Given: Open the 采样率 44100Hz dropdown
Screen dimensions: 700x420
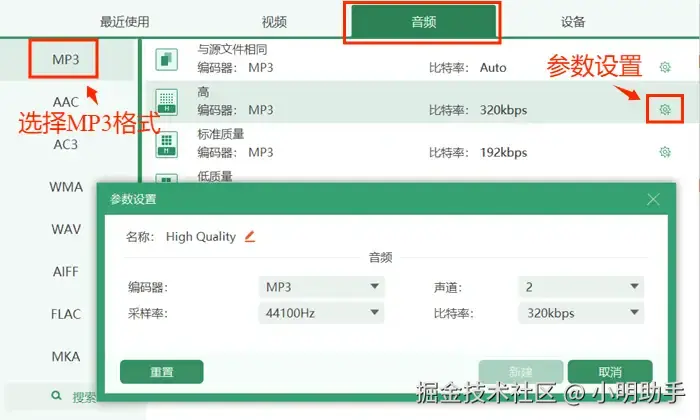Looking at the screenshot, I should point(321,313).
